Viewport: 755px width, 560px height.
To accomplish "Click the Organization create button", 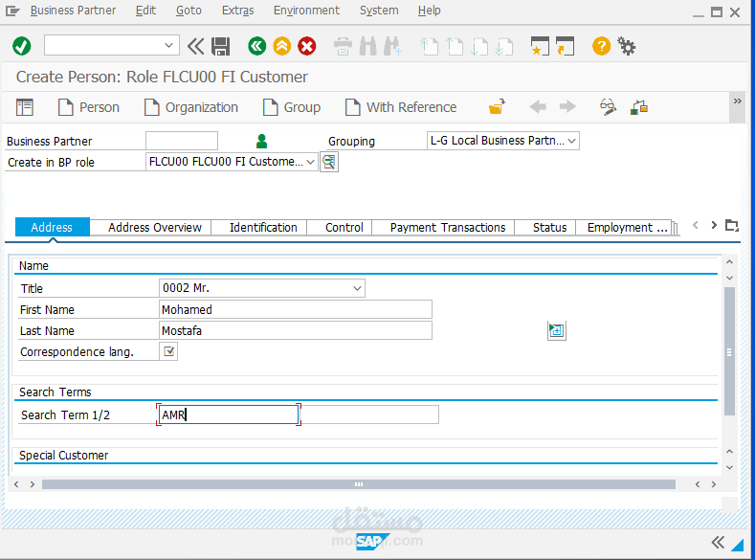I will tap(191, 107).
